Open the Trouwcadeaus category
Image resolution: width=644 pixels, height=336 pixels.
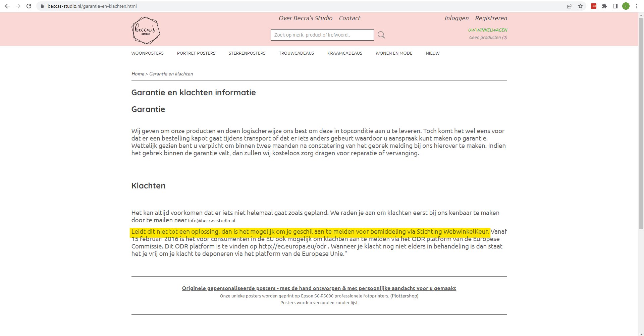click(296, 53)
